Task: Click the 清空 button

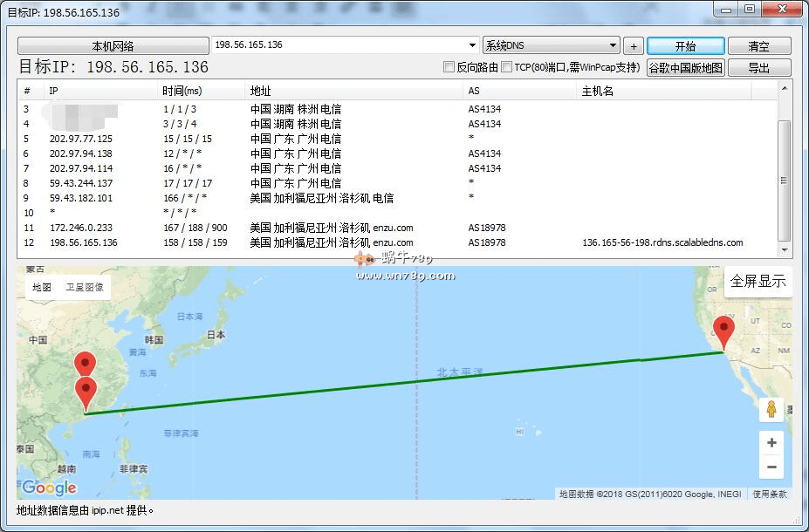Action: click(x=758, y=46)
